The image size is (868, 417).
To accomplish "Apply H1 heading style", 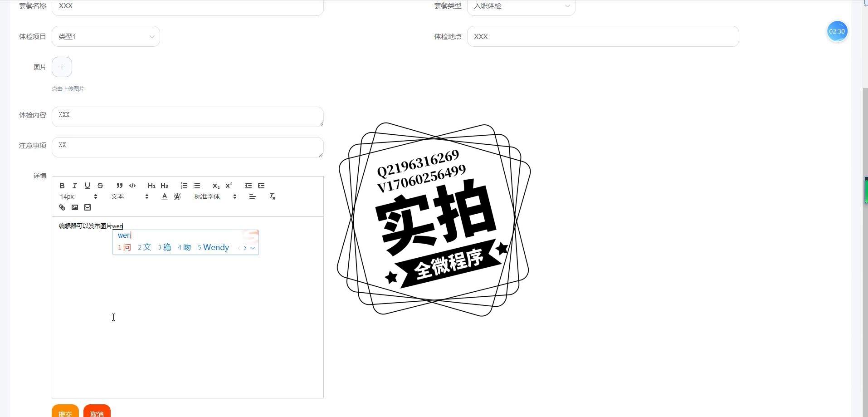I will click(x=151, y=186).
